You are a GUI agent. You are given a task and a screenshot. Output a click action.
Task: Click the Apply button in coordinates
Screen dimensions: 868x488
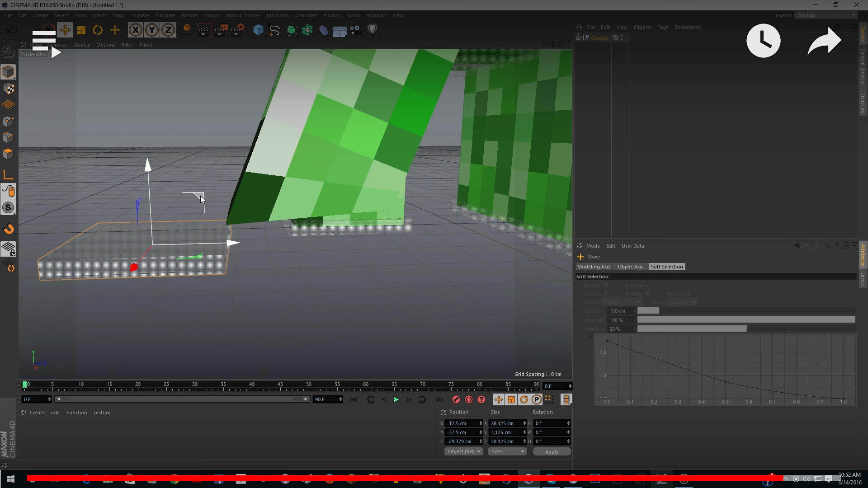click(552, 451)
